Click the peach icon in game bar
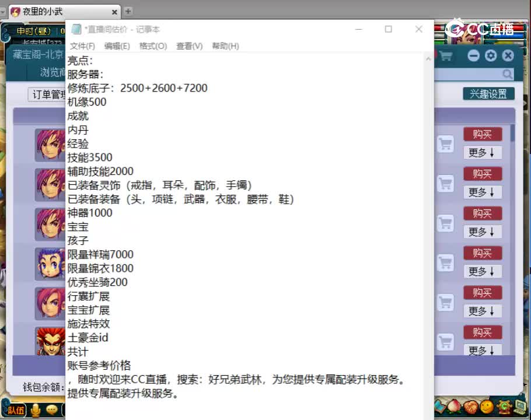The height and width of the screenshot is (420, 531). pyautogui.click(x=454, y=407)
